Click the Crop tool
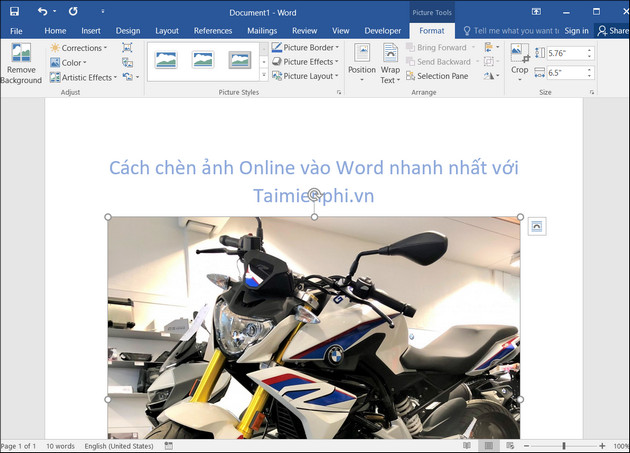This screenshot has width=630, height=453. tap(520, 62)
